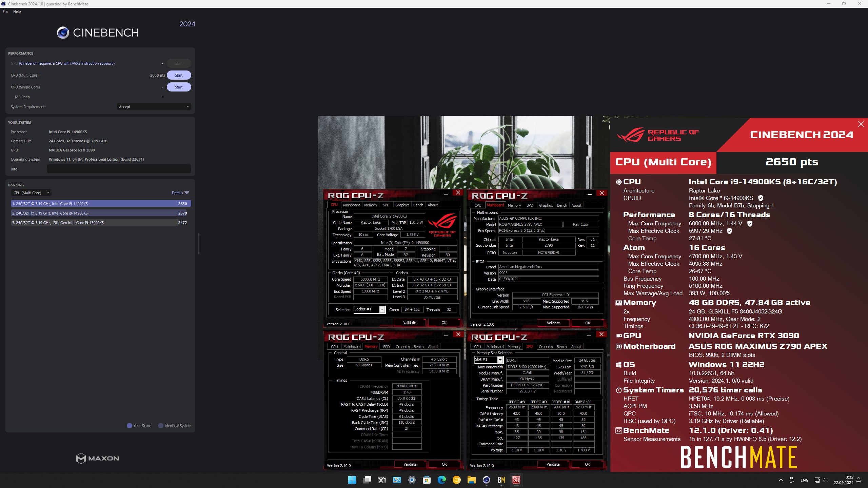Click the Part Number F5-8400J4052G24G field
Viewport: 868px width, 488px height.
click(x=527, y=385)
